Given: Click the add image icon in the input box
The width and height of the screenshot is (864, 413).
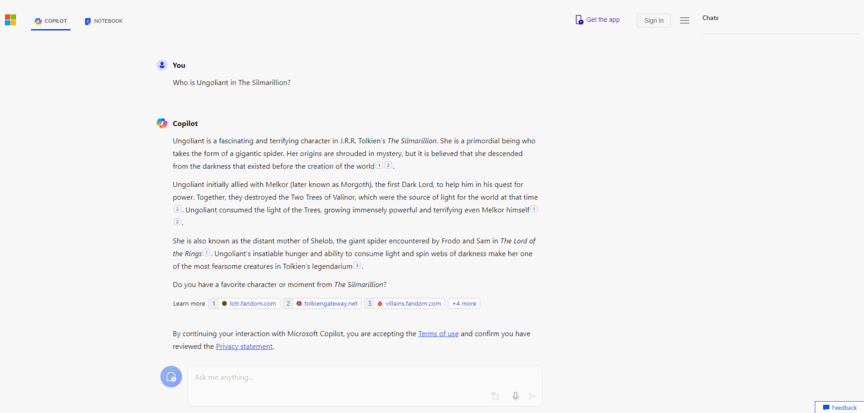Looking at the screenshot, I should point(495,396).
